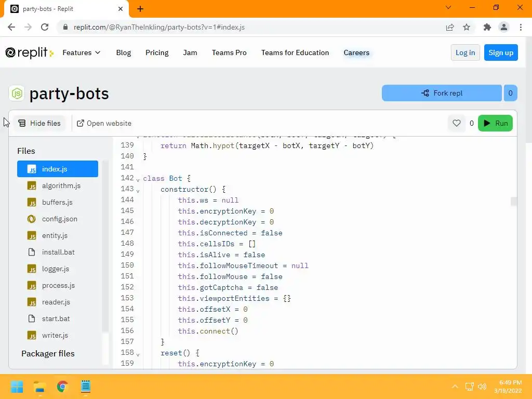Click the Log in button
The width and height of the screenshot is (532, 399).
coord(465,52)
